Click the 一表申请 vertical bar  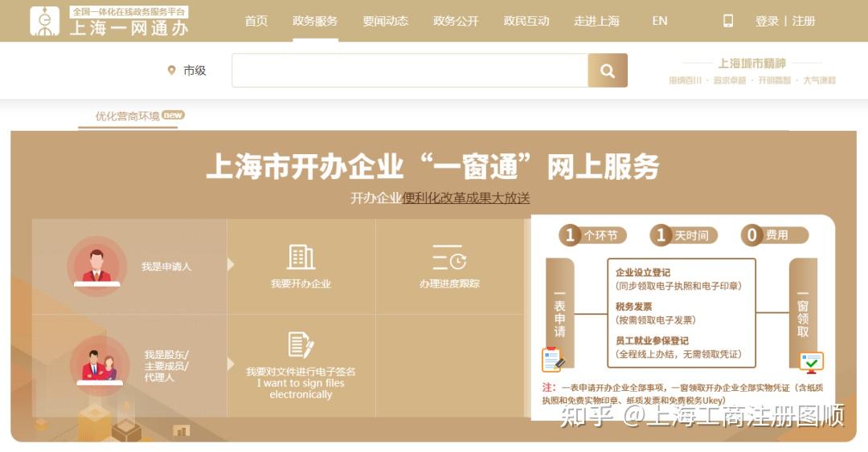pos(559,312)
